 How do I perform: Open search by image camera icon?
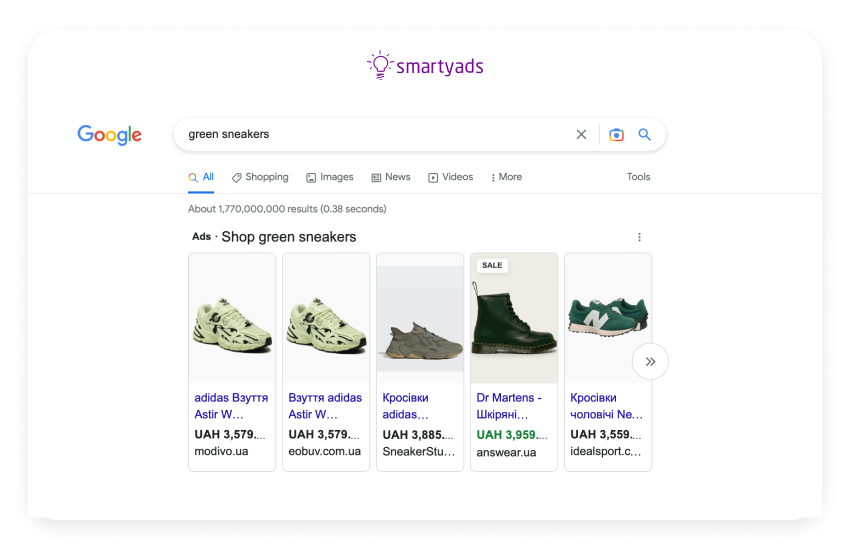point(616,134)
